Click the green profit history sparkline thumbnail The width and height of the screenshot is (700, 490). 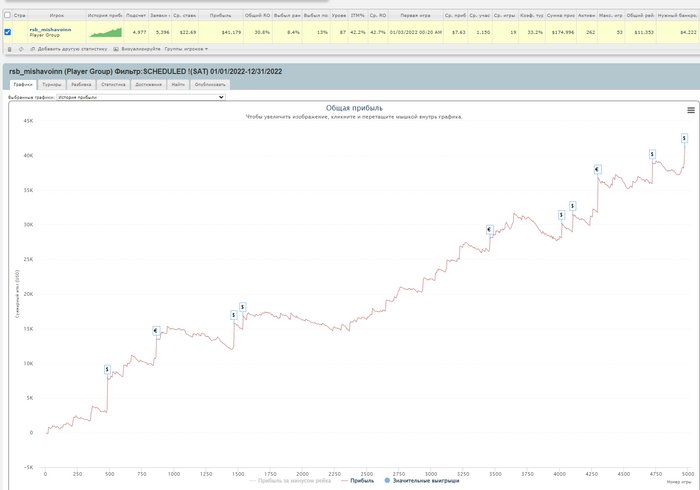pos(105,32)
